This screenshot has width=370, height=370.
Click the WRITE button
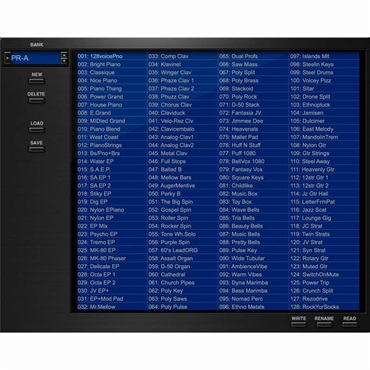pyautogui.click(x=298, y=324)
